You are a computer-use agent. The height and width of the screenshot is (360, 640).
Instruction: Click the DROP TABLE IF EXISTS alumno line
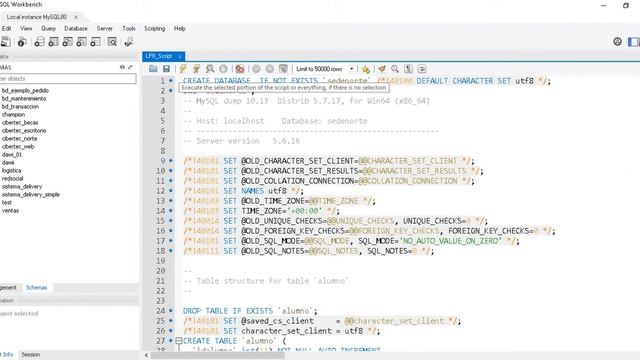point(250,311)
